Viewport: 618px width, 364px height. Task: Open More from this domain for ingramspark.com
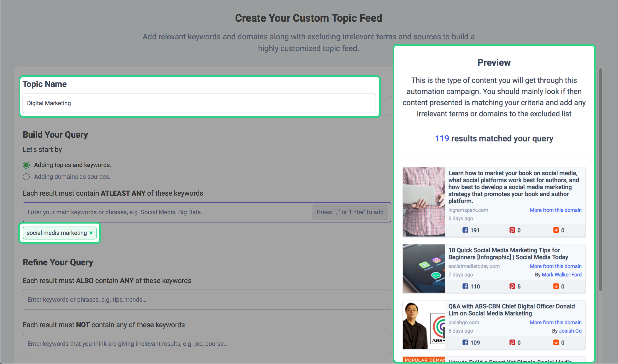555,210
